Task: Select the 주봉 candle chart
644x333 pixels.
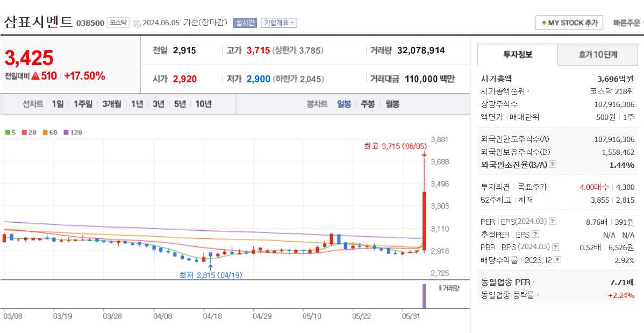Action: 368,104
